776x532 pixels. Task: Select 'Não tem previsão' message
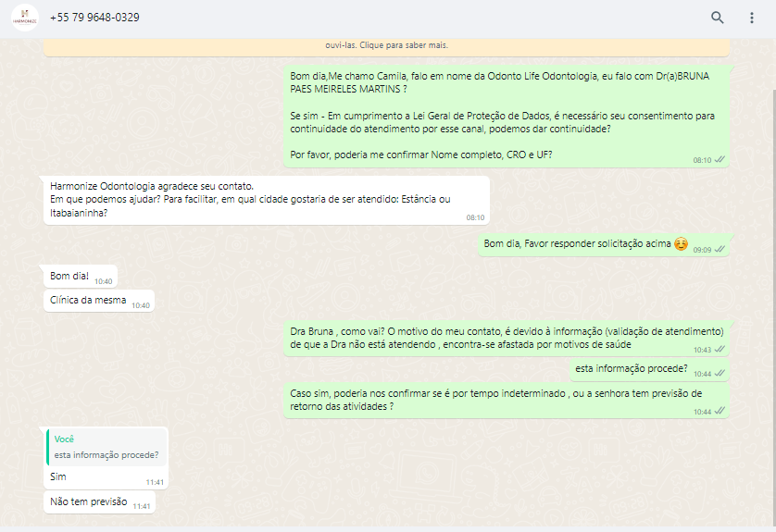(x=99, y=502)
